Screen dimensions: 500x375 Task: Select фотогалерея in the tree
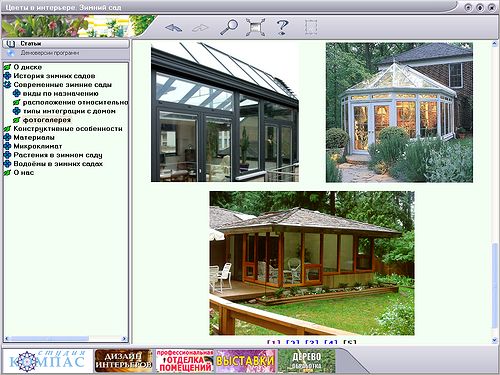click(x=47, y=120)
